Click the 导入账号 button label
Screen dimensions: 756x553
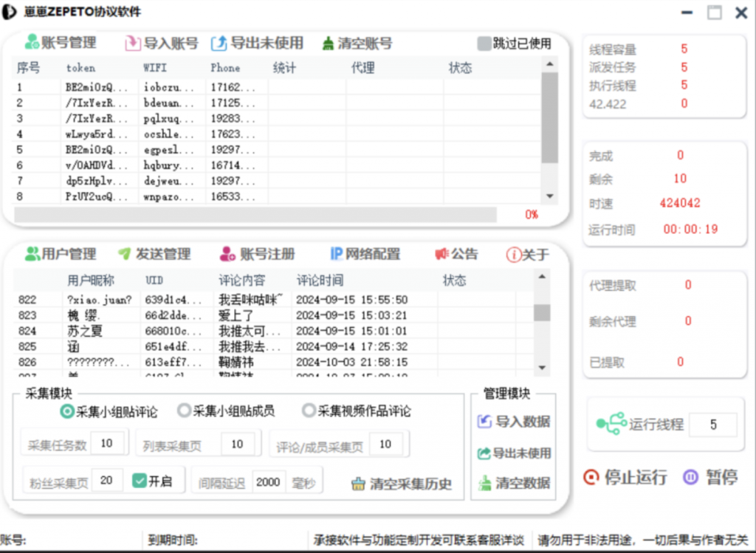pos(171,44)
